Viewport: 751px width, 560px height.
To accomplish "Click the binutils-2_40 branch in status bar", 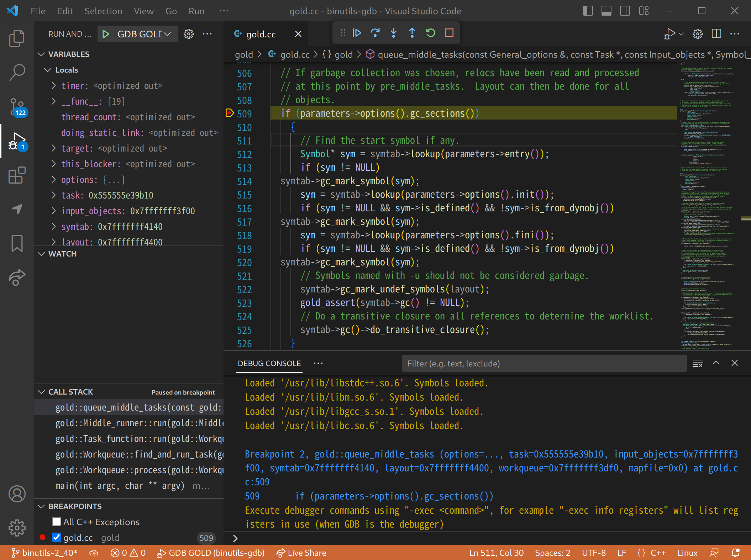I will 44,553.
